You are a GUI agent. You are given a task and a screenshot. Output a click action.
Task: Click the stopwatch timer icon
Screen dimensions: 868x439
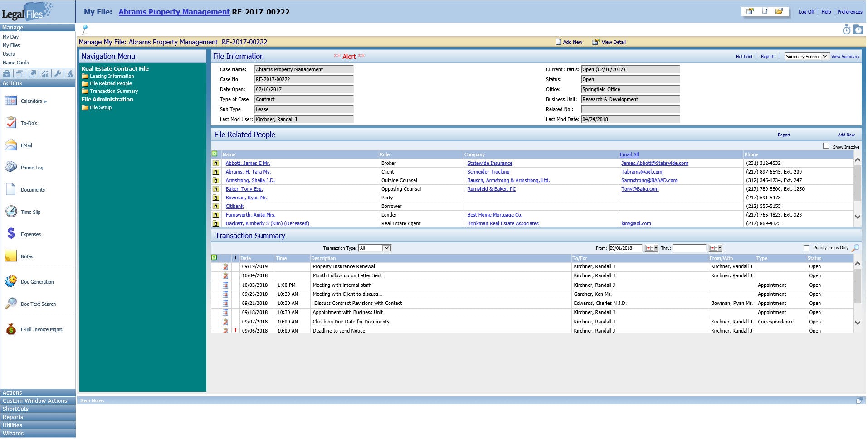[846, 29]
